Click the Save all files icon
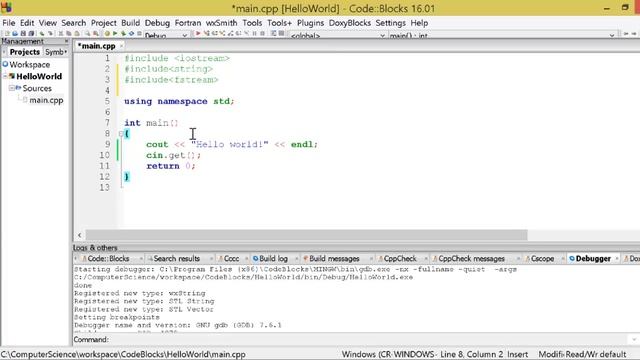Viewport: 640px width, 360px height. [31, 33]
